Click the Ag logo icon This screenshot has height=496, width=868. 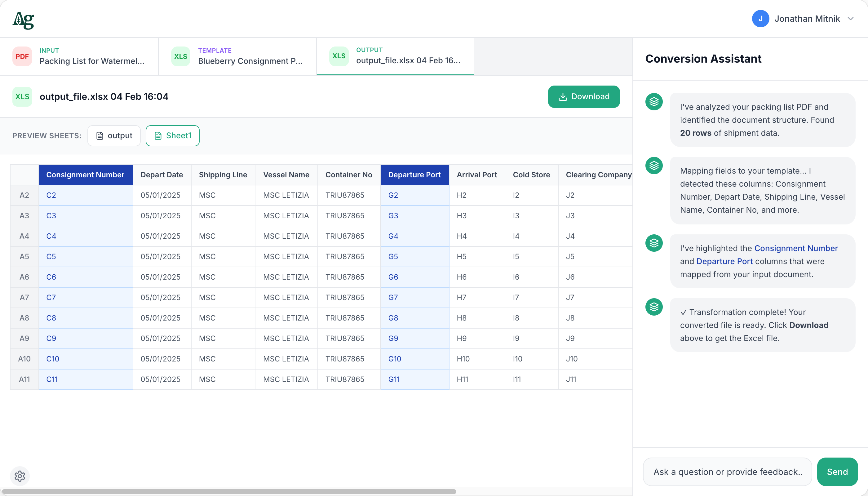tap(23, 20)
